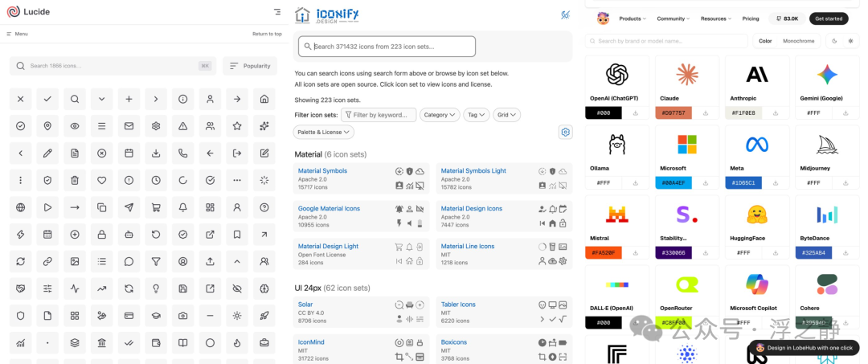This screenshot has width=868, height=364.
Task: Copy Microsoft color swatch #00A4EF
Action: coord(674,182)
